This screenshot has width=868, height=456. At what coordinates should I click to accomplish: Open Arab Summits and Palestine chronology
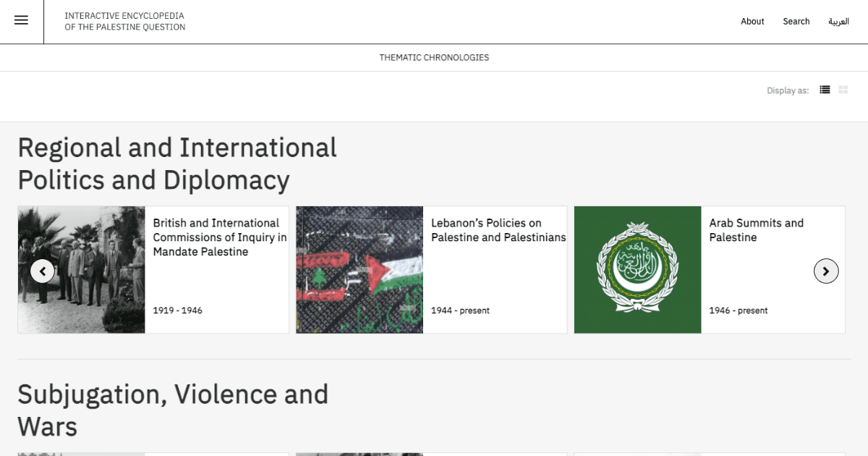(x=756, y=230)
